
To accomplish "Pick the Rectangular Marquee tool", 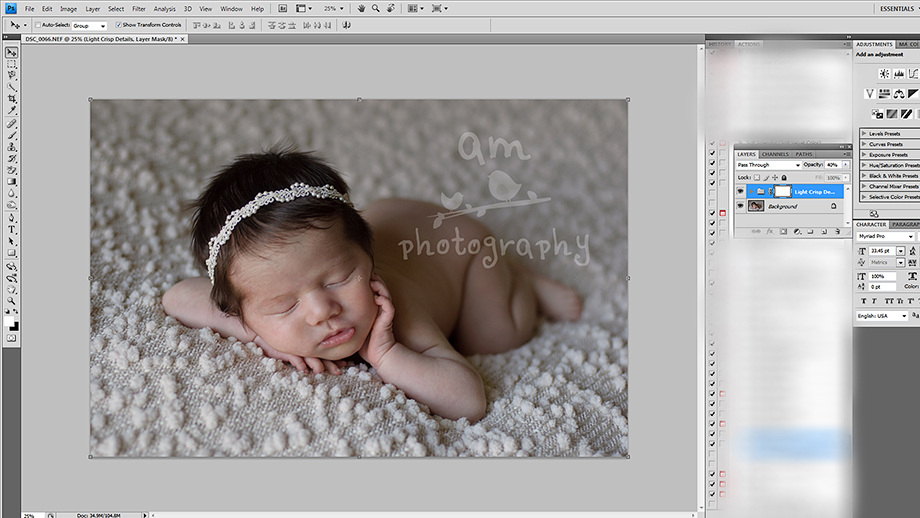I will [12, 64].
